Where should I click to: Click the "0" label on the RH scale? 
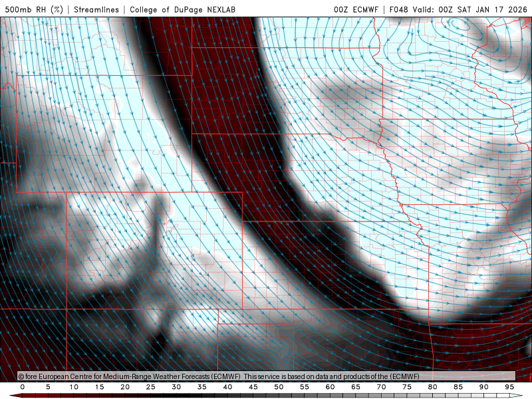click(23, 387)
